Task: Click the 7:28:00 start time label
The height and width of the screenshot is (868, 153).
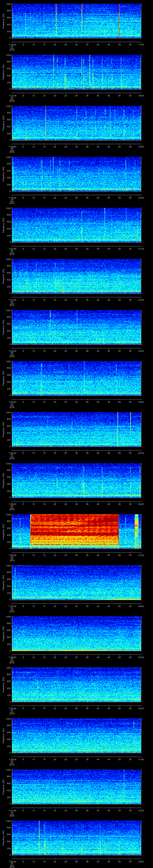Action: point(12,657)
